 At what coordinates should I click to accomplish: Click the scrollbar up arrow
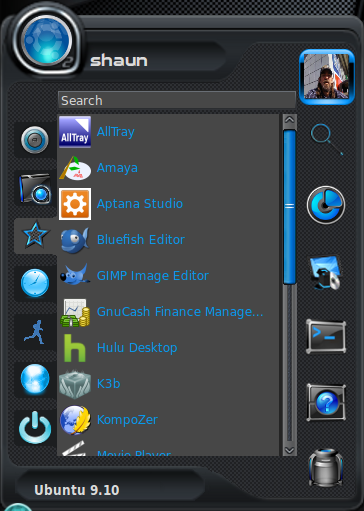click(x=289, y=120)
